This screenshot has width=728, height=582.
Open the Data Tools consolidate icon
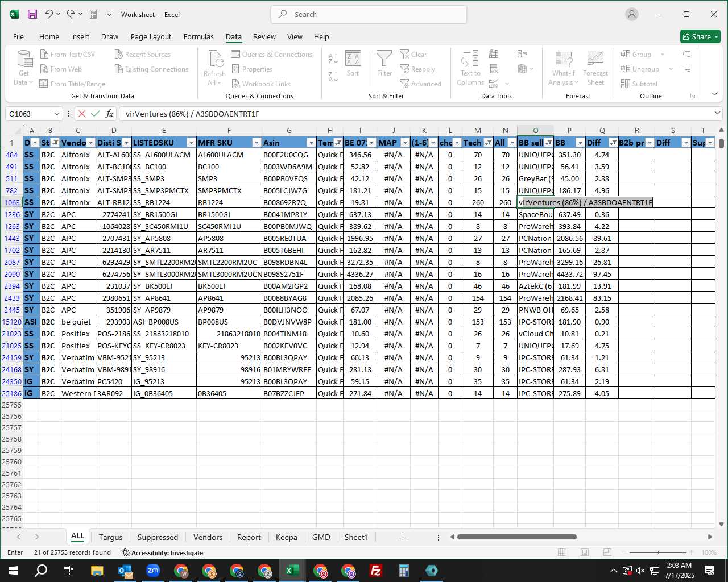tap(522, 55)
